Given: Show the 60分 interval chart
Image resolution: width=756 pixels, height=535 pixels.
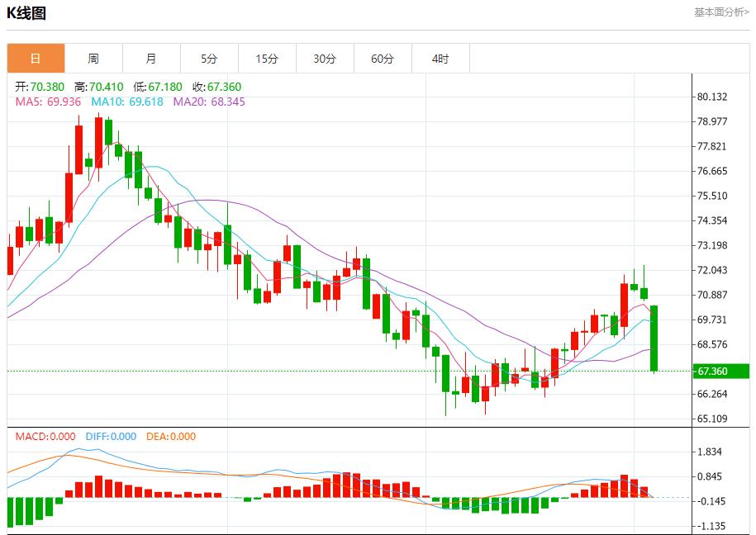Looking at the screenshot, I should [383, 59].
